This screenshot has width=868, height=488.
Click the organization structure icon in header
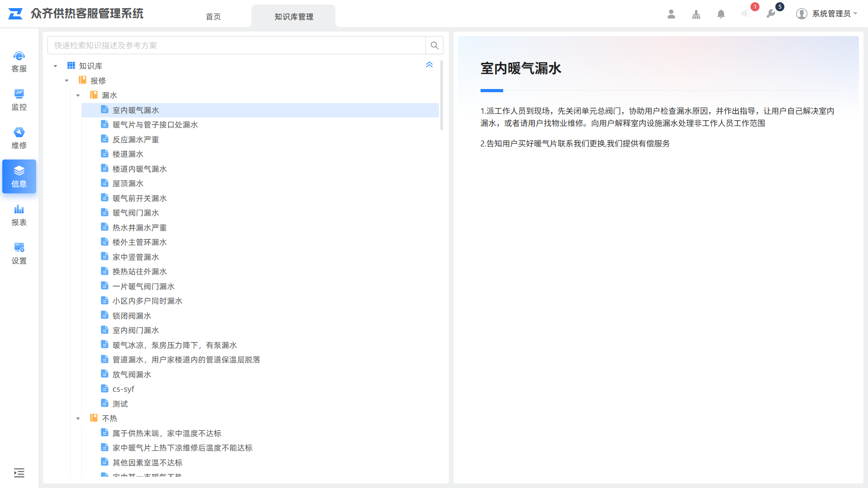click(x=696, y=14)
